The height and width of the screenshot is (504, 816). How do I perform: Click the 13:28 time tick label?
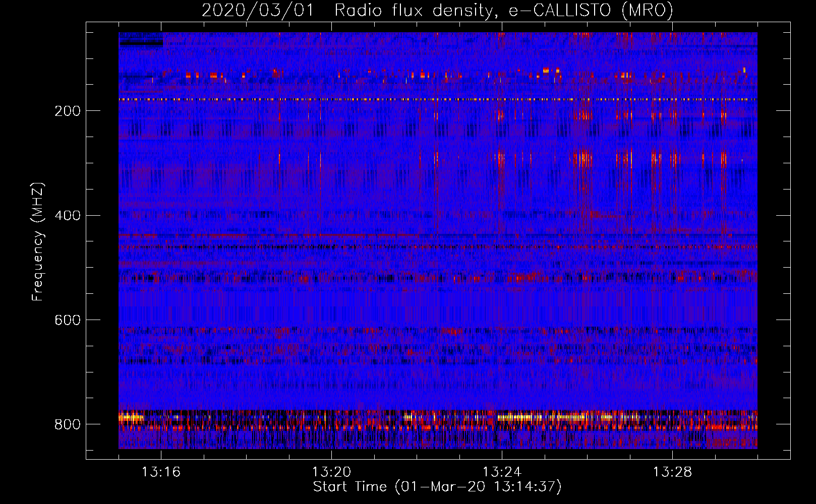[672, 472]
